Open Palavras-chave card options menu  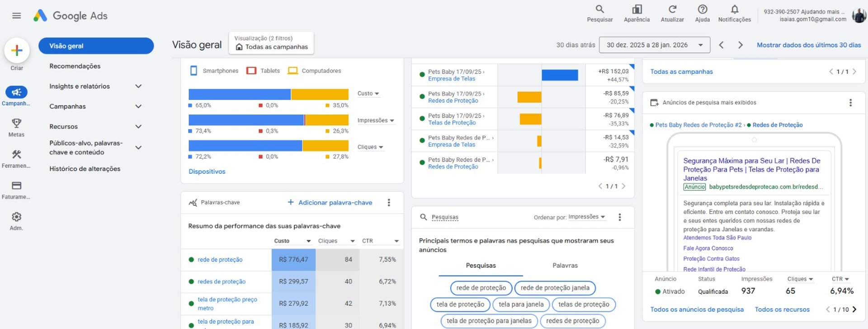[x=389, y=203]
